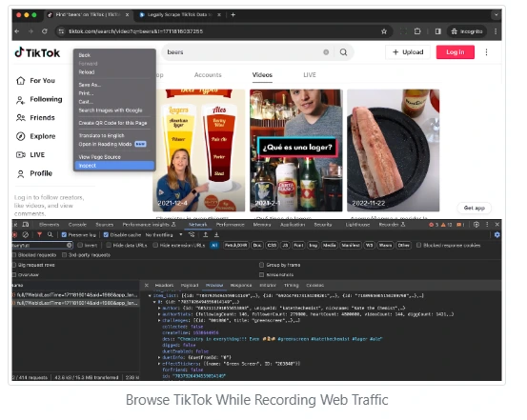Click the Get app button
This screenshot has width=527, height=420.
point(474,208)
